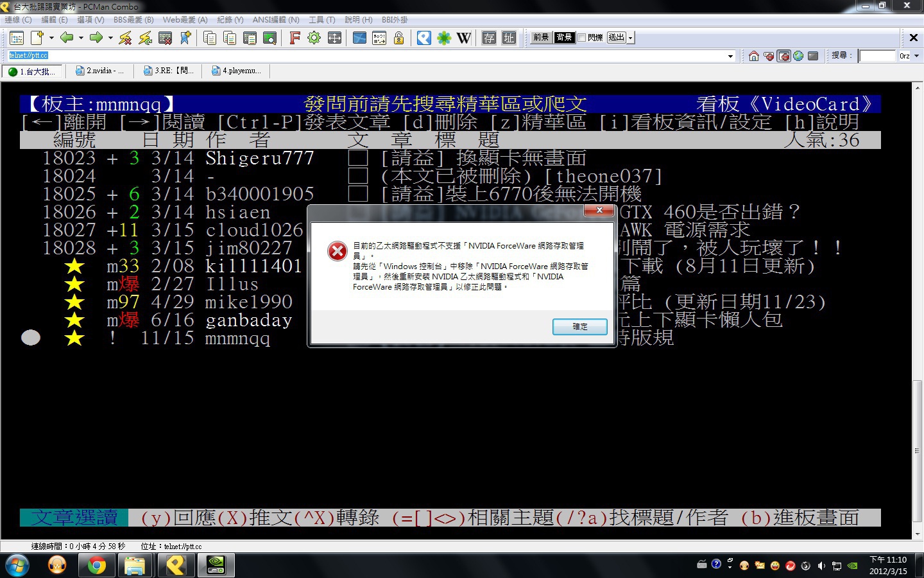Expand the 送出 dropdown arrow
924x578 pixels.
pos(631,38)
